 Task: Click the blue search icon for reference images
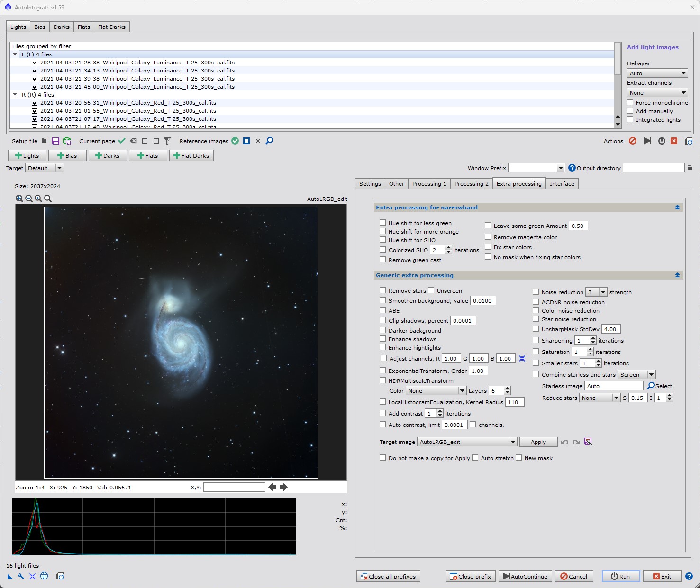click(x=269, y=141)
